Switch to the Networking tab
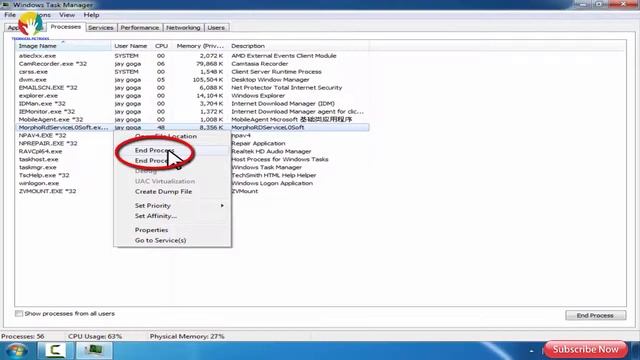This screenshot has width=640, height=360. click(x=183, y=28)
